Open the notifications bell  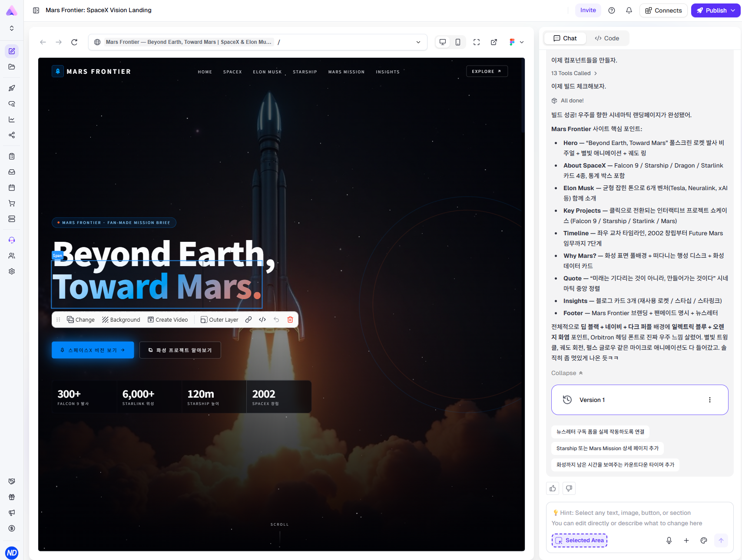(x=629, y=10)
